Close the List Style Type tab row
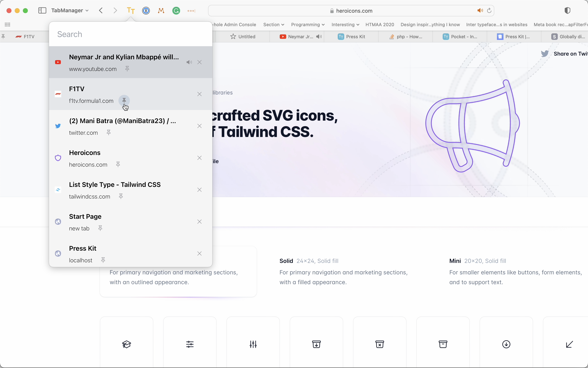This screenshot has width=588, height=368. pyautogui.click(x=199, y=190)
